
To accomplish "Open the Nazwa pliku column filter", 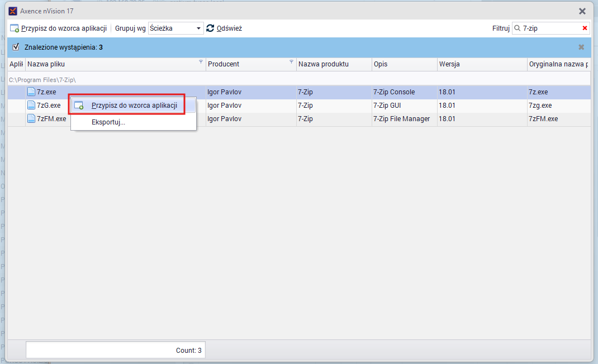I will pos(201,63).
